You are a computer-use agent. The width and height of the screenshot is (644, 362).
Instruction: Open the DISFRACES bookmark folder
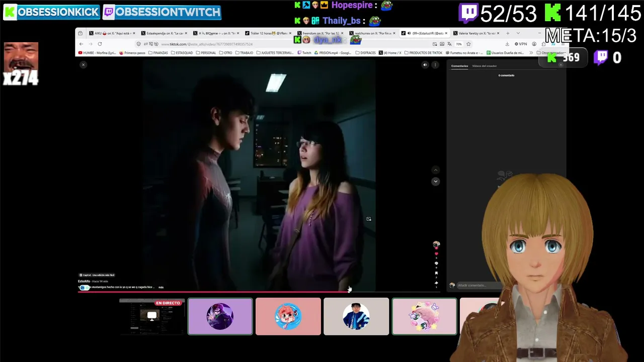[x=365, y=53]
